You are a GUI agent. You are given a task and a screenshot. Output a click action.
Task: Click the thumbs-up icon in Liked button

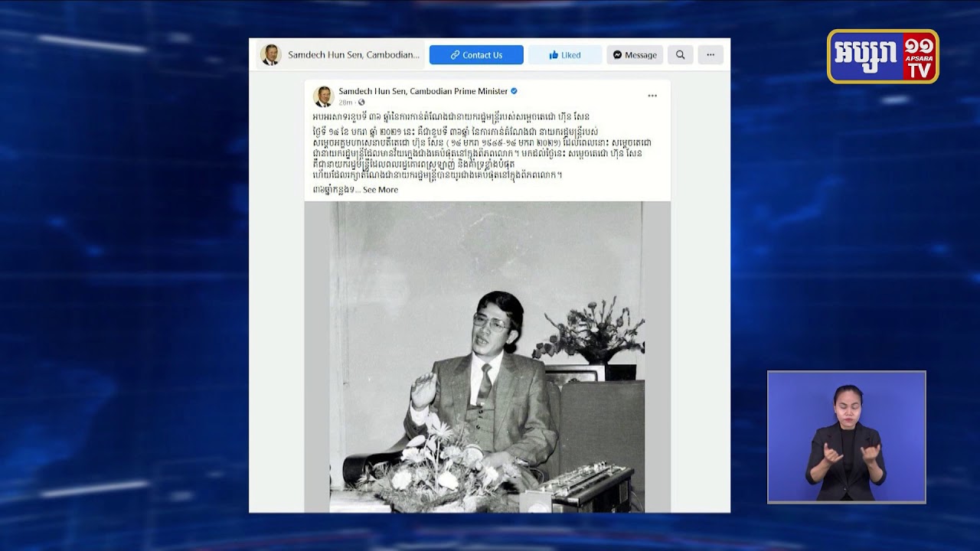pos(554,55)
